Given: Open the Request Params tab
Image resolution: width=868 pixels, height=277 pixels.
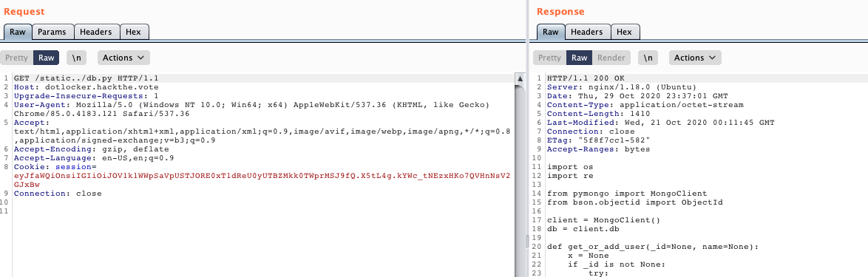Looking at the screenshot, I should click(52, 32).
